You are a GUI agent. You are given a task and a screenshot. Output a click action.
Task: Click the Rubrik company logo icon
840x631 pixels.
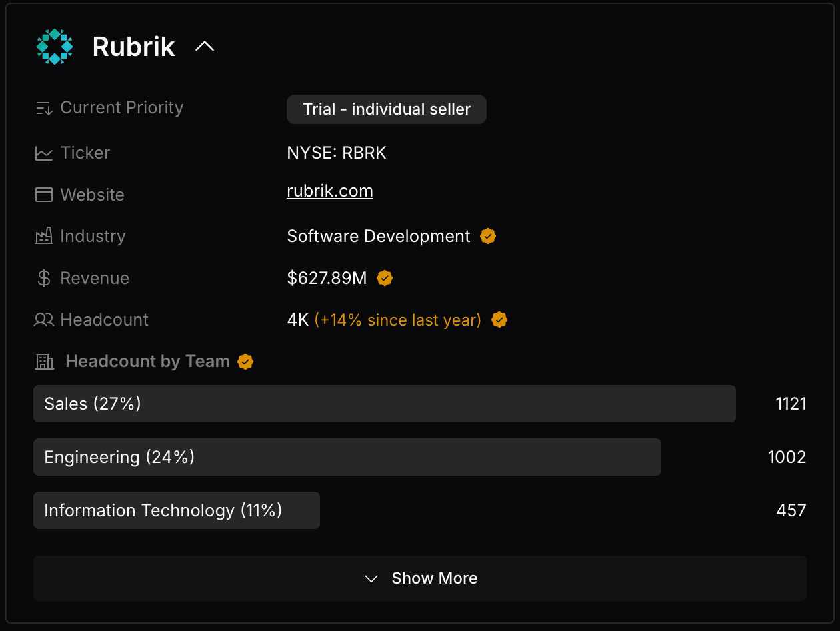point(54,47)
